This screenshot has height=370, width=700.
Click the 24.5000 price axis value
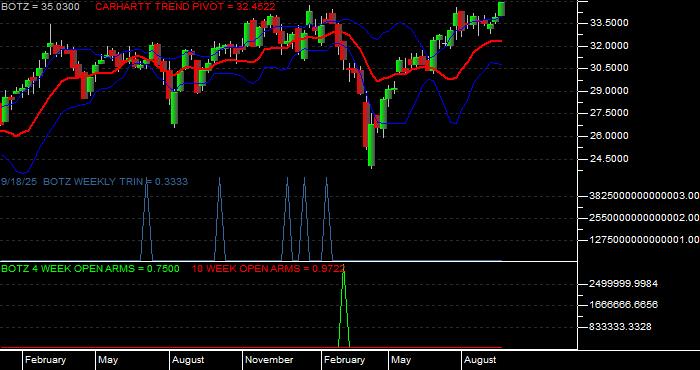(609, 159)
